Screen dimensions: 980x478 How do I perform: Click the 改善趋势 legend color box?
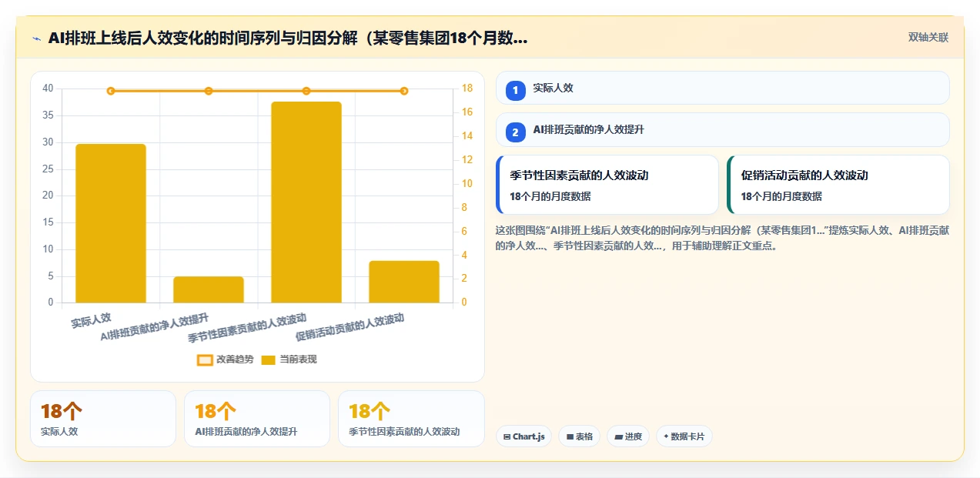coord(205,359)
